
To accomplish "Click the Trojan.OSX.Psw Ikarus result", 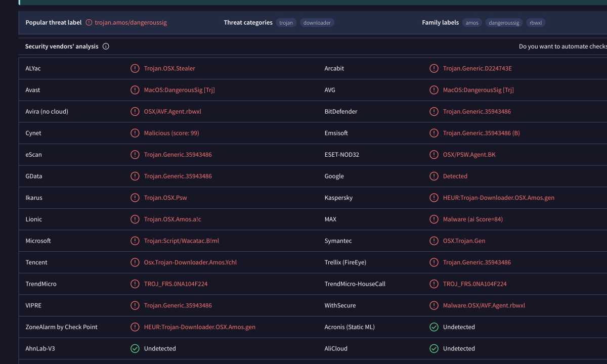I will click(165, 198).
